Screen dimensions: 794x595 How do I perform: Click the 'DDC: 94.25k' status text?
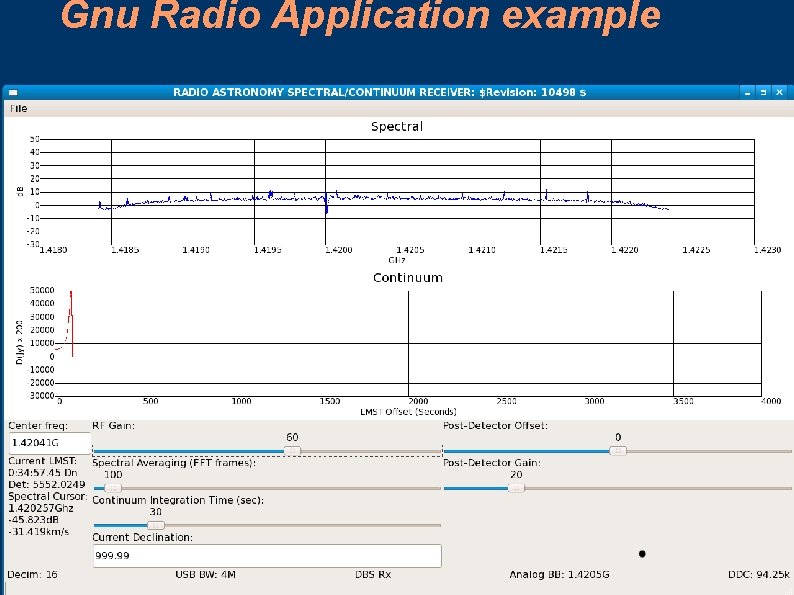pyautogui.click(x=759, y=575)
